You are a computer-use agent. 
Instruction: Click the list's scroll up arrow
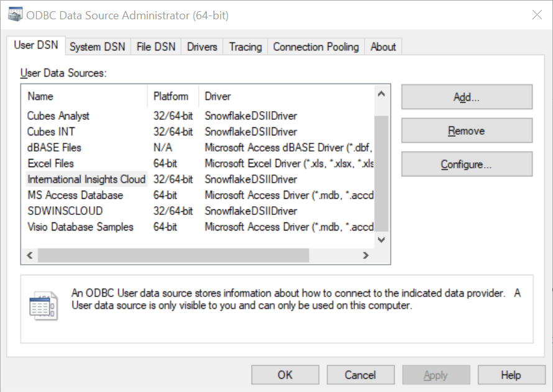[382, 94]
